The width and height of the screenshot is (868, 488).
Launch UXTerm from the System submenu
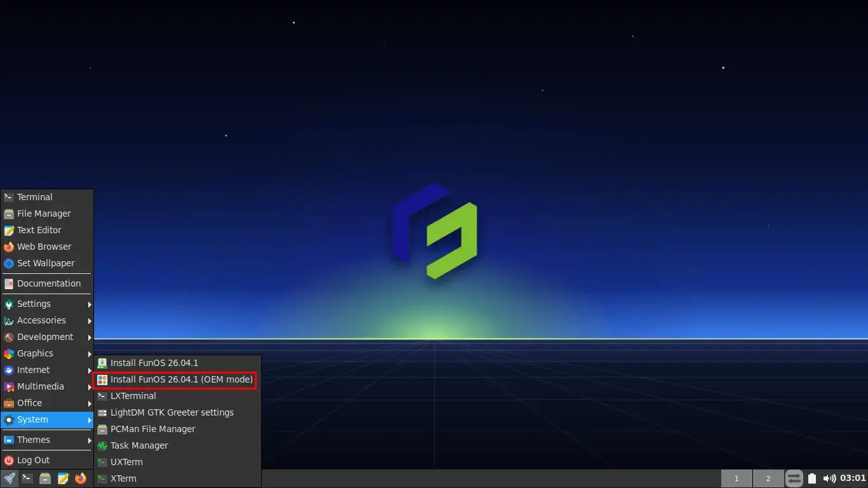click(177, 462)
